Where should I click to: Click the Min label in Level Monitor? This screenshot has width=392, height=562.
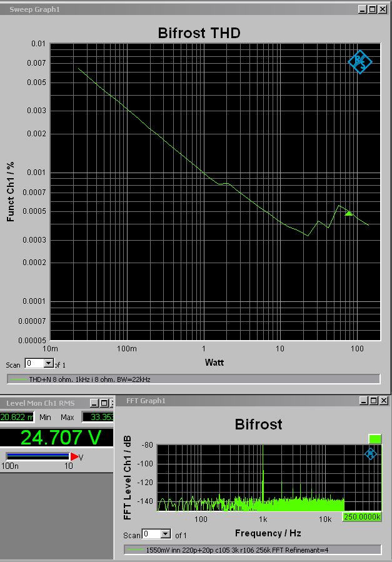[45, 417]
